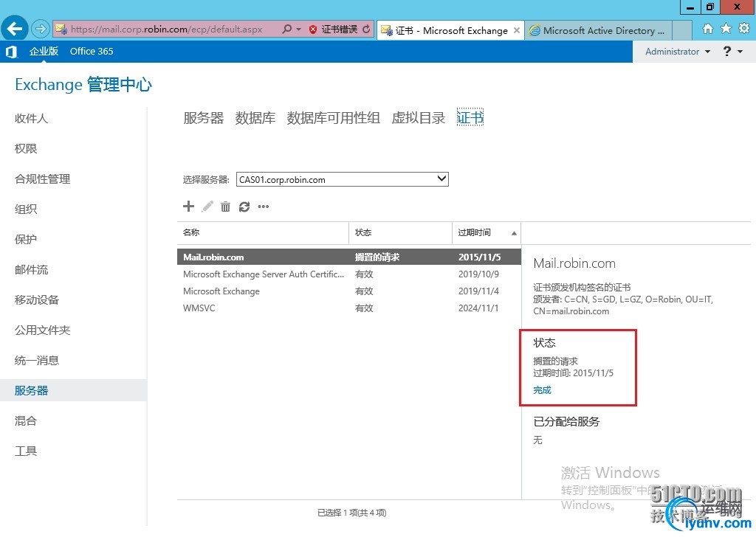Click the 完成 link to complete request
Screen dimensions: 756x537
pos(542,390)
